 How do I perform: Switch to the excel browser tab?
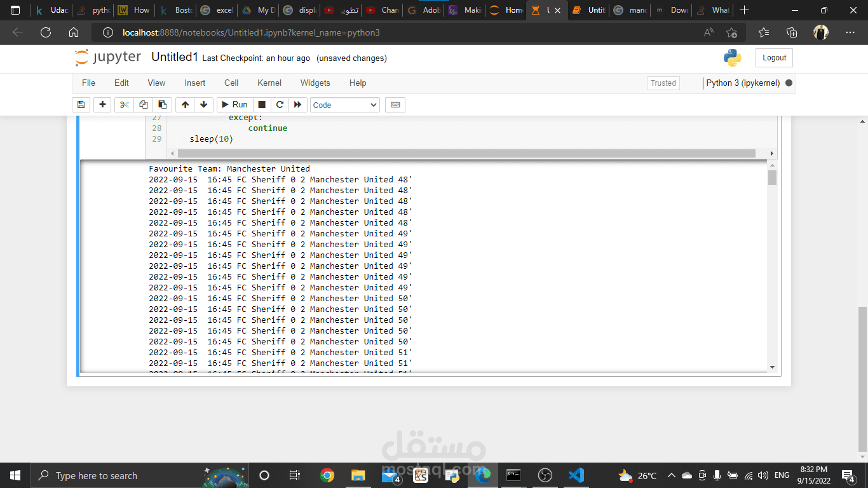[x=216, y=10]
